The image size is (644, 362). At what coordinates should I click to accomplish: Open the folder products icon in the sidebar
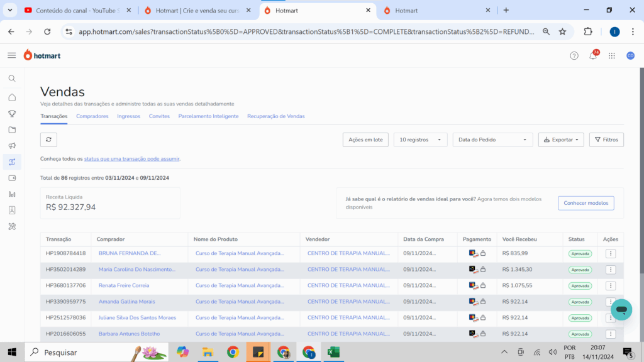pos(12,129)
